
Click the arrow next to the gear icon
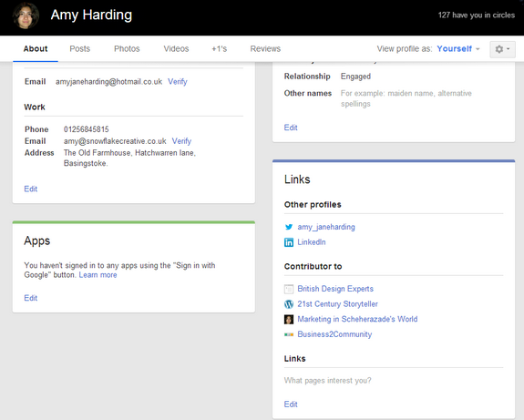pos(509,49)
